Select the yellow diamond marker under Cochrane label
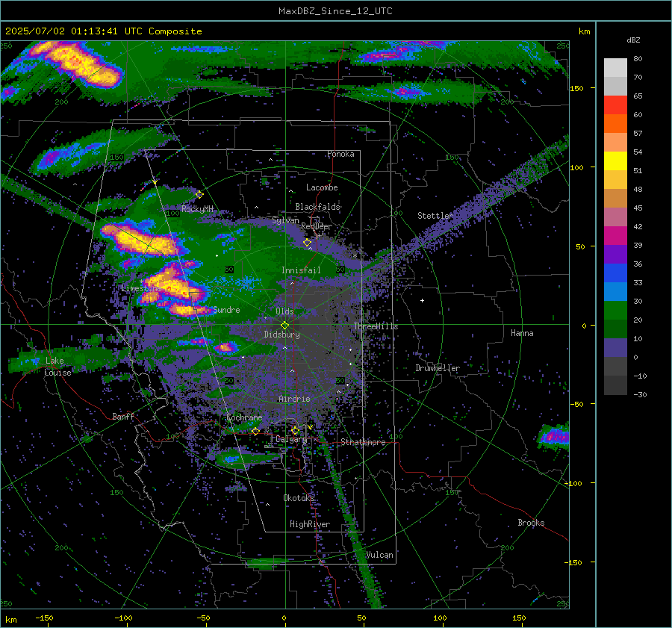This screenshot has width=672, height=628. click(x=255, y=432)
